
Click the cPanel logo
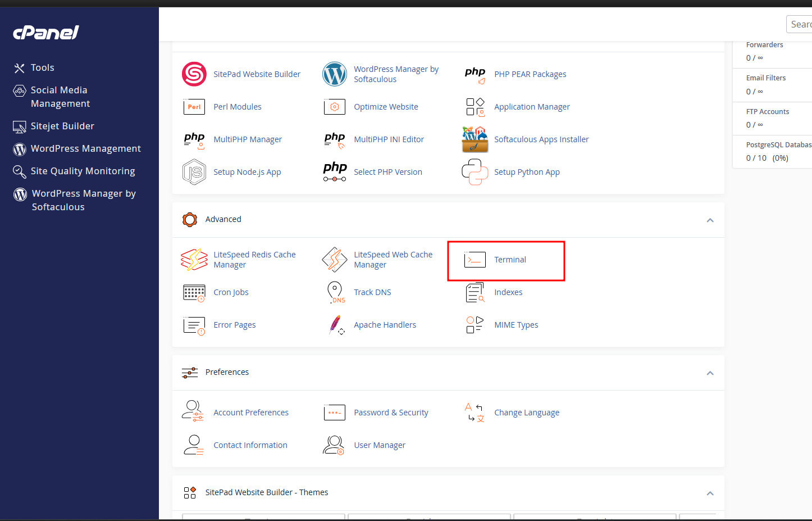(46, 33)
